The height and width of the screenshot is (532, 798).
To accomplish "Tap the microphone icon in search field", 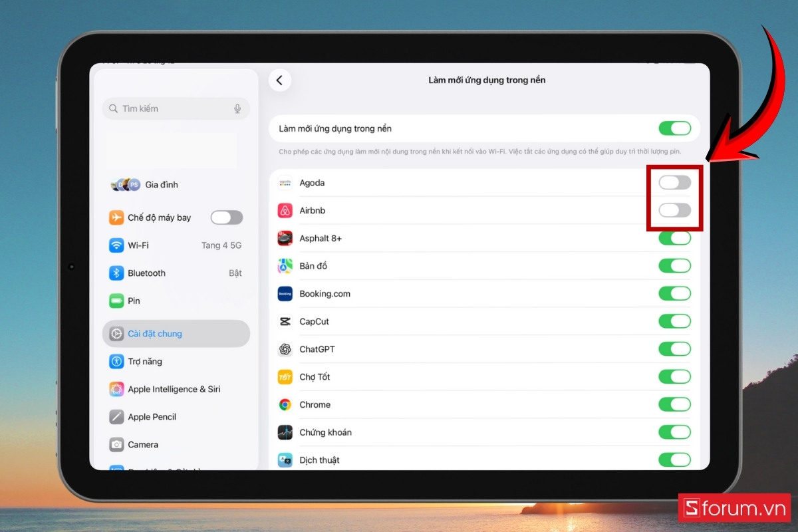I will [237, 108].
